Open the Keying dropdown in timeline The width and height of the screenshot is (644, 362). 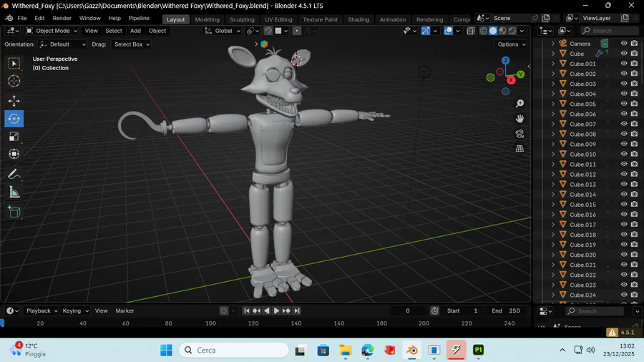click(75, 310)
